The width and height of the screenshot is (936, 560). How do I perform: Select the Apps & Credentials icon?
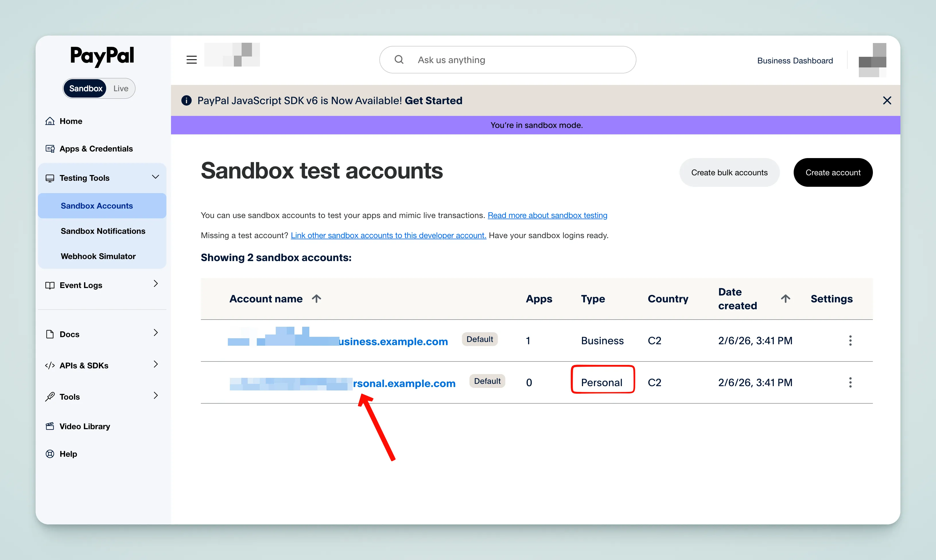pyautogui.click(x=50, y=149)
